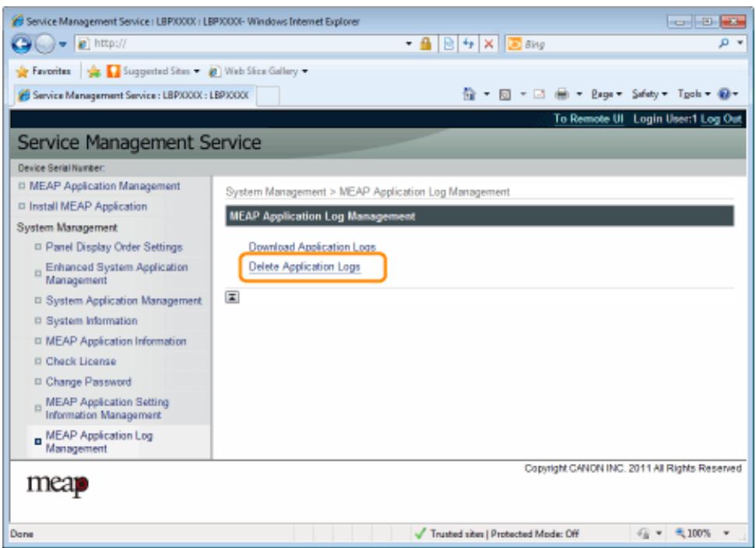The height and width of the screenshot is (548, 756).
Task: Open the recent pages dropdown beside Forward
Action: [63, 44]
